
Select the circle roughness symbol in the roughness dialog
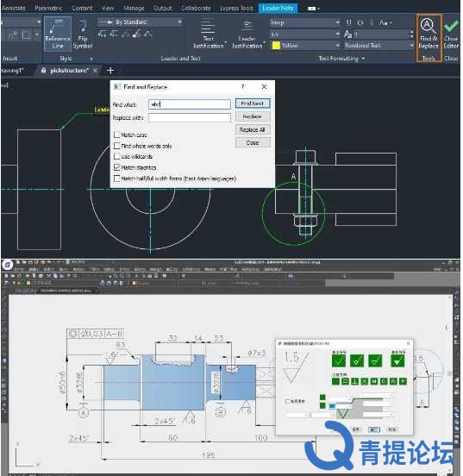[356, 360]
